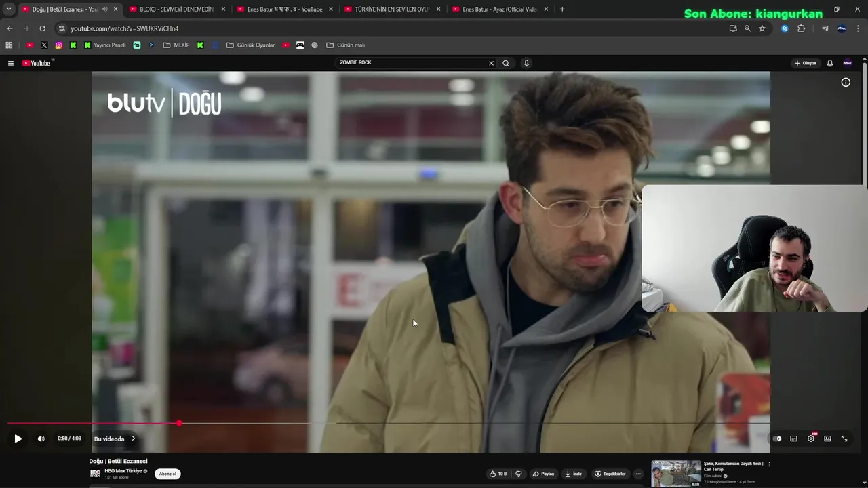Open the Chrome three-dot menu
The height and width of the screenshot is (488, 868).
(x=859, y=28)
